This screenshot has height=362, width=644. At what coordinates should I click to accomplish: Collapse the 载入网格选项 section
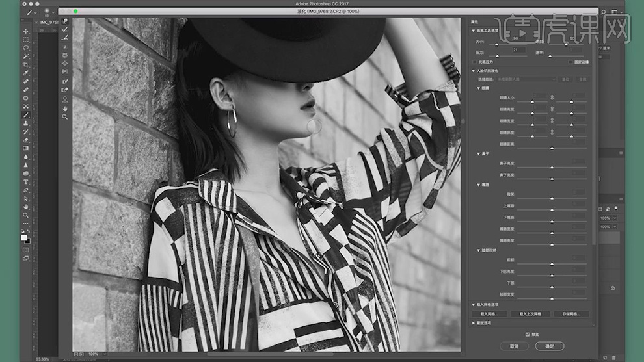(473, 305)
